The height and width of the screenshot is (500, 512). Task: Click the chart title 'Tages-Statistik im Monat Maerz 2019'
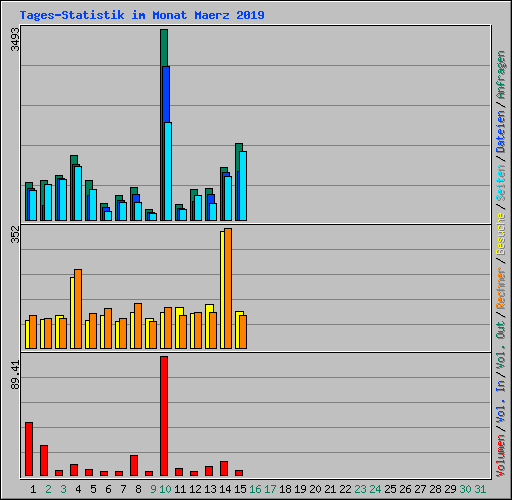click(x=142, y=15)
